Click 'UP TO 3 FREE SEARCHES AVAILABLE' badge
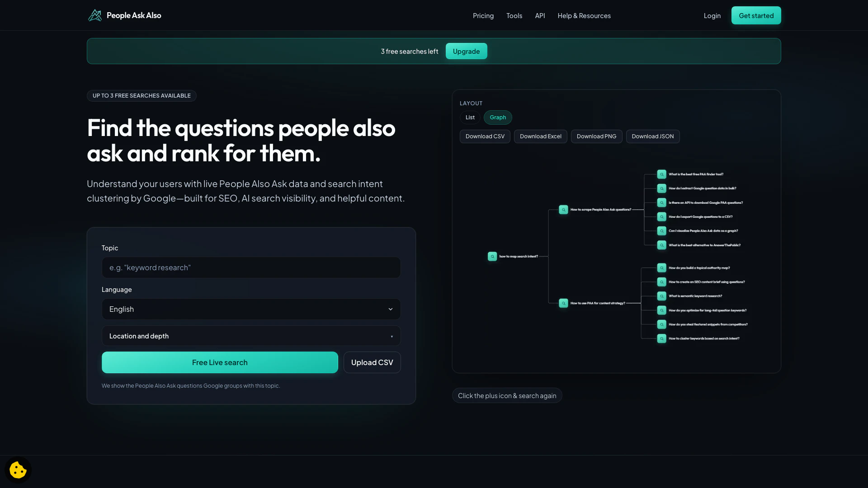Screen dimensions: 868x488 tap(142, 96)
